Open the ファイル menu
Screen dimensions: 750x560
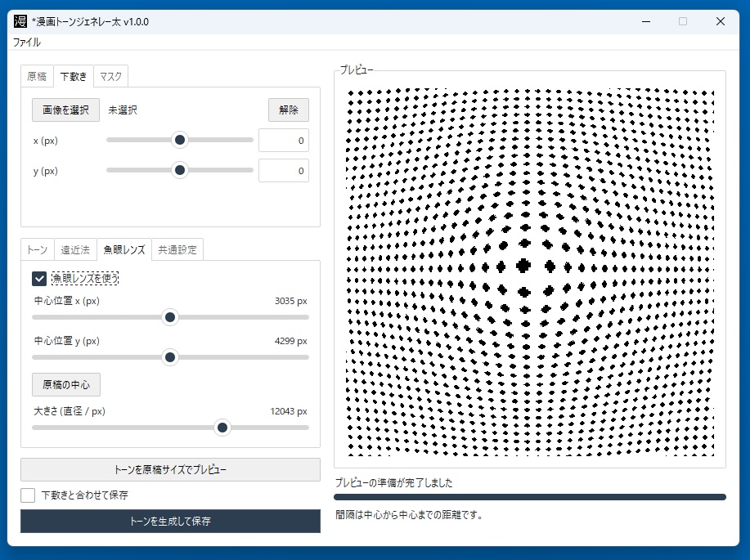pyautogui.click(x=27, y=42)
